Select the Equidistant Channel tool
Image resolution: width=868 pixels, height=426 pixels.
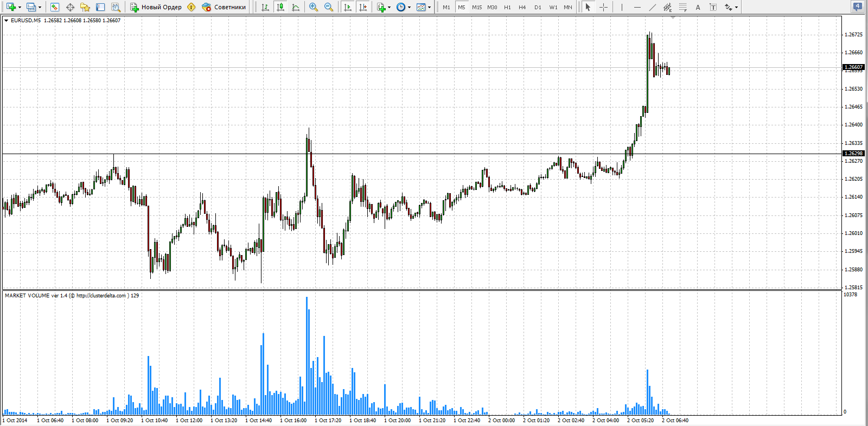[x=667, y=7]
